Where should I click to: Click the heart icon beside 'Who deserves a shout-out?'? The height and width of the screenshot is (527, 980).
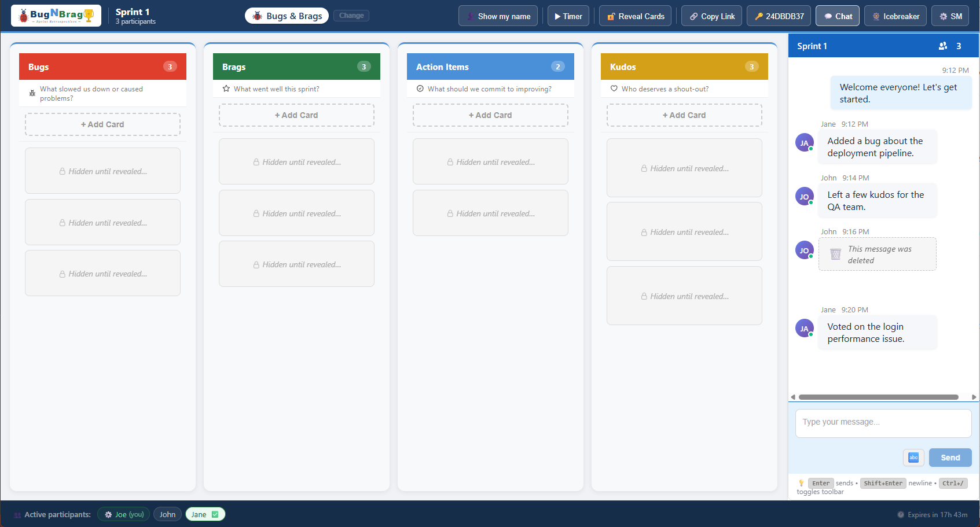pos(614,89)
